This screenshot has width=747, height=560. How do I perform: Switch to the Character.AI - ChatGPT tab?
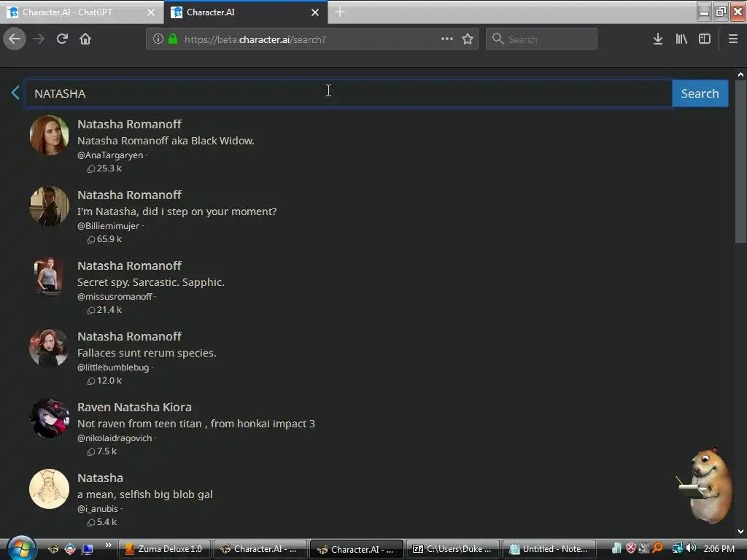point(81,12)
